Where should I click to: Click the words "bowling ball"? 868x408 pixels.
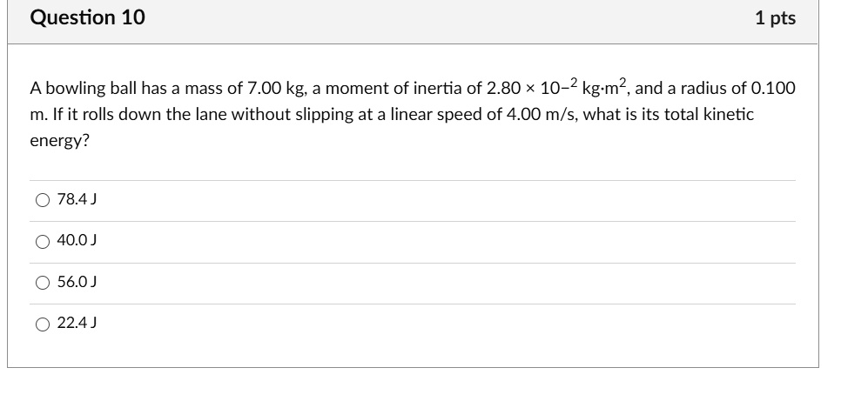pos(99,89)
